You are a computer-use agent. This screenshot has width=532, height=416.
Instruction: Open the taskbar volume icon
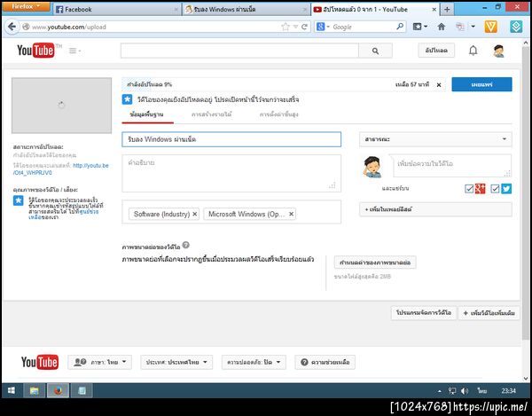[x=465, y=391]
